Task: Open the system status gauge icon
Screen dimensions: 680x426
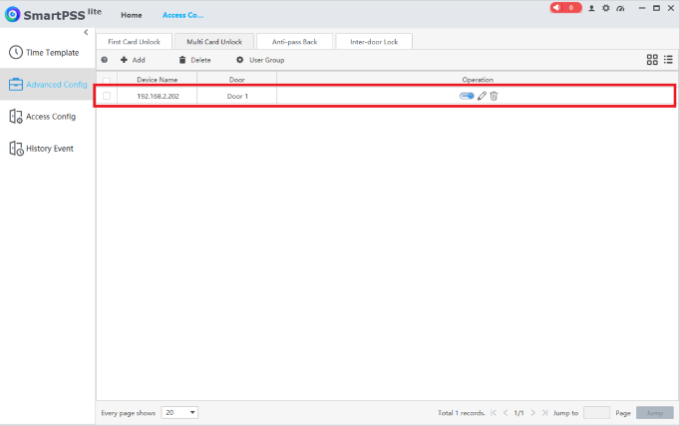Action: 621,8
